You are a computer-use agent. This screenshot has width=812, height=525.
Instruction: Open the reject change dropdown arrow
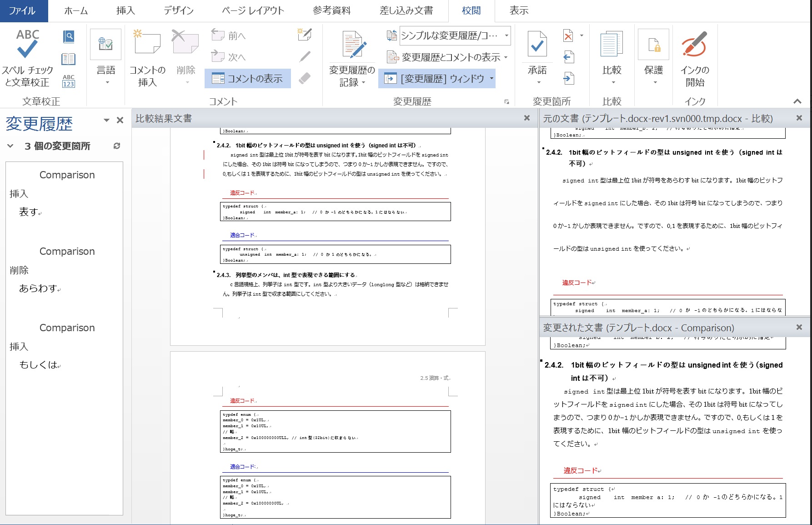click(581, 35)
